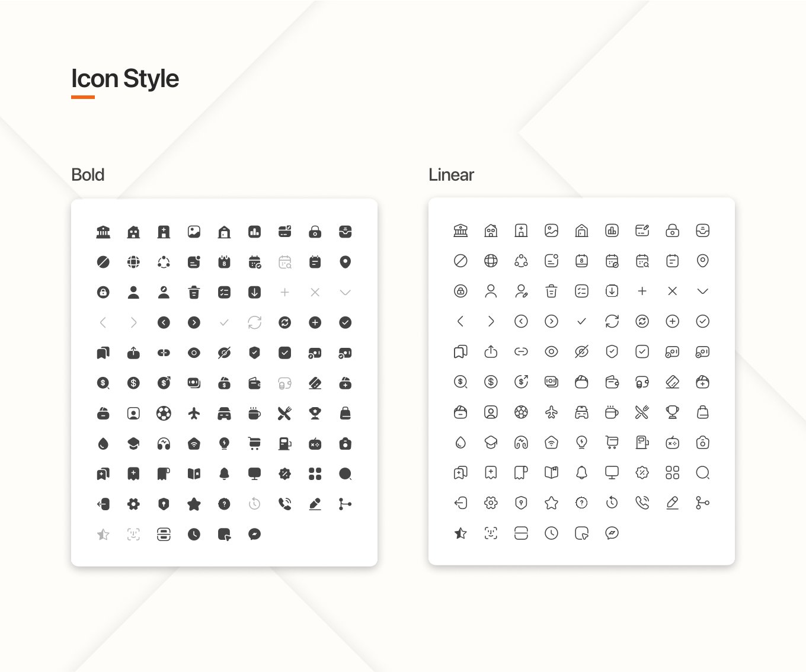
Task: Click the Icon Style title text
Action: [125, 79]
